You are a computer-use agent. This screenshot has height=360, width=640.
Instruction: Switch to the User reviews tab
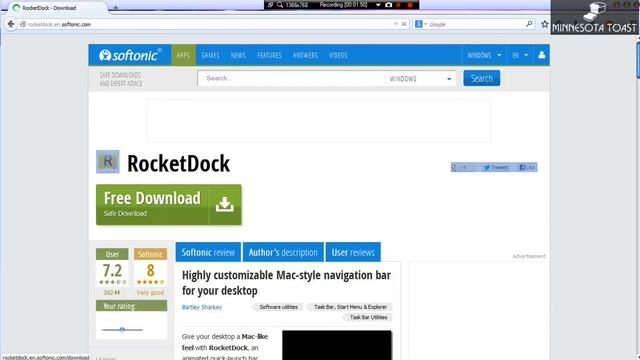coord(353,252)
